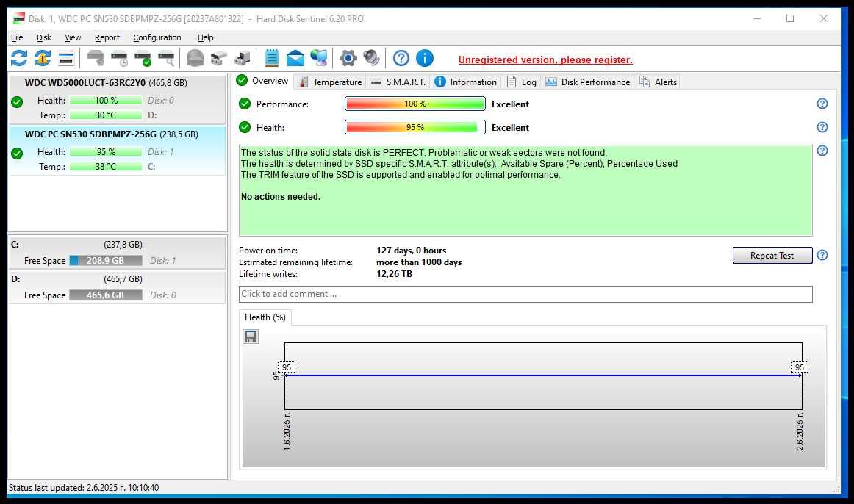Open the Disk menu

coord(43,37)
